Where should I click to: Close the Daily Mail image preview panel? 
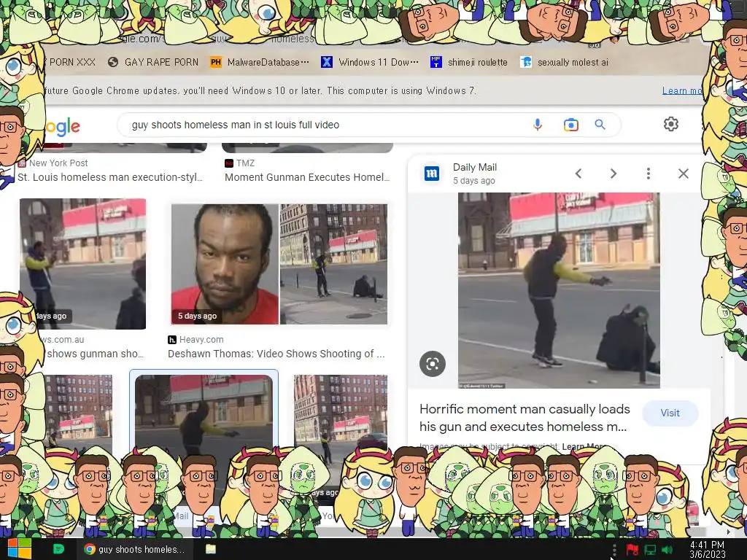pyautogui.click(x=683, y=174)
